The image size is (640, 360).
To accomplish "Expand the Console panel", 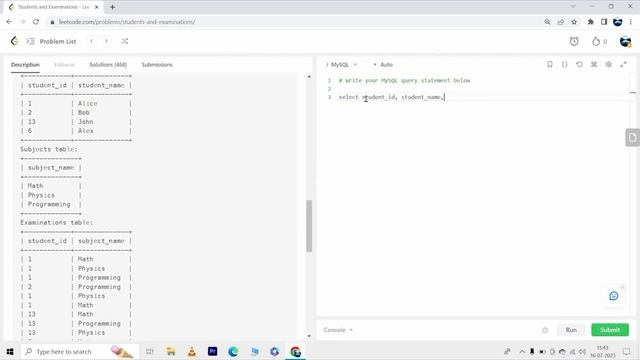I will (338, 330).
